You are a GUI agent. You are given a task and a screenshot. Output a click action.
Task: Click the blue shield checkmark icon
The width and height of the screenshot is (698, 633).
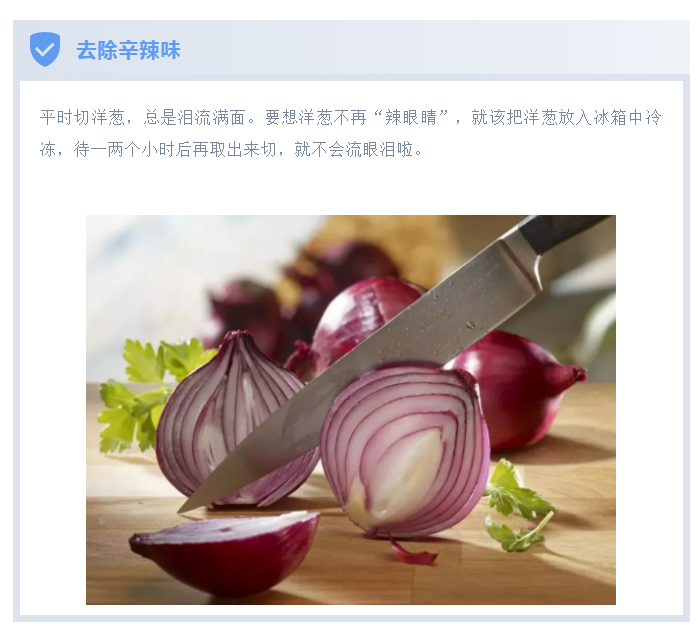[x=45, y=49]
